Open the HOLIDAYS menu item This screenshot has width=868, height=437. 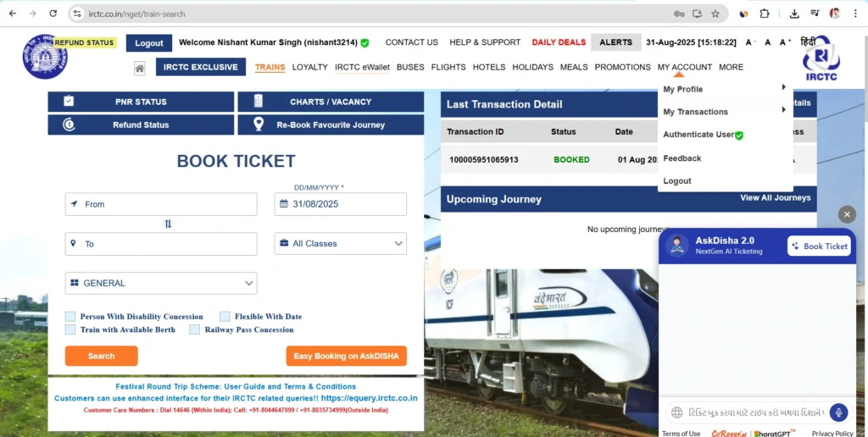[x=532, y=67]
